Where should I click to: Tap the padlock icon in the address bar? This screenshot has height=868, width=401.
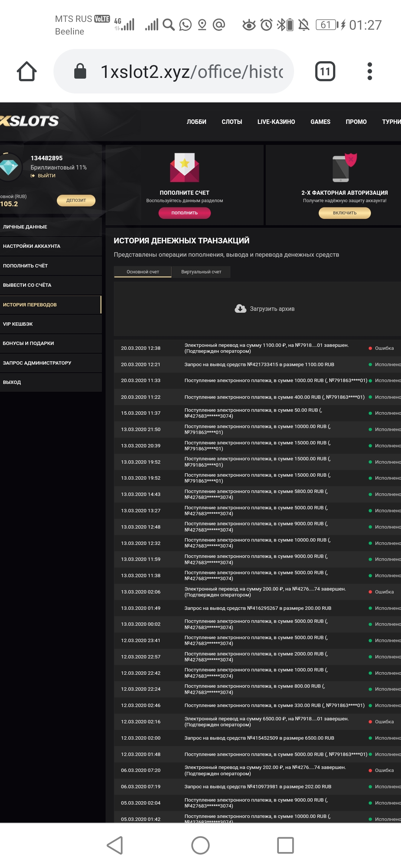coord(80,71)
